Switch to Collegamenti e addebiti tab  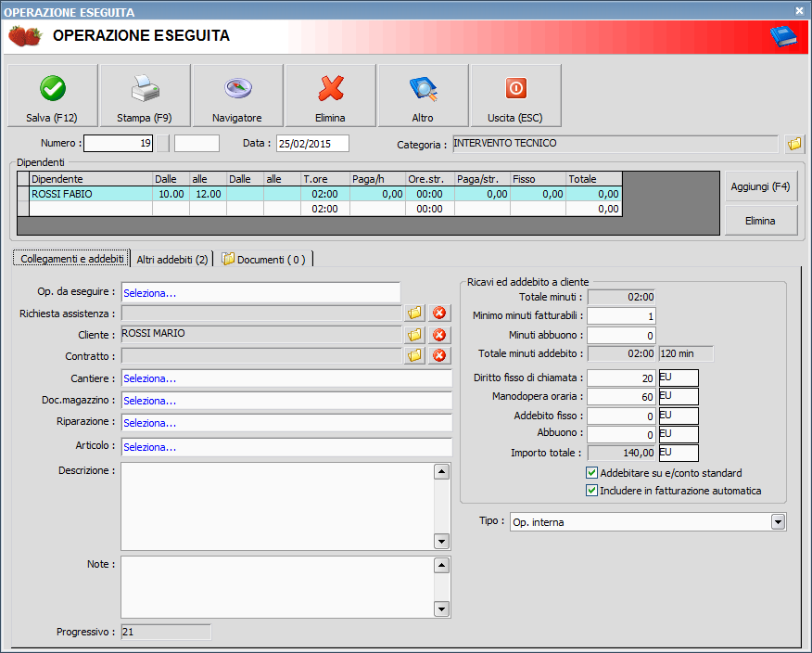pos(71,259)
